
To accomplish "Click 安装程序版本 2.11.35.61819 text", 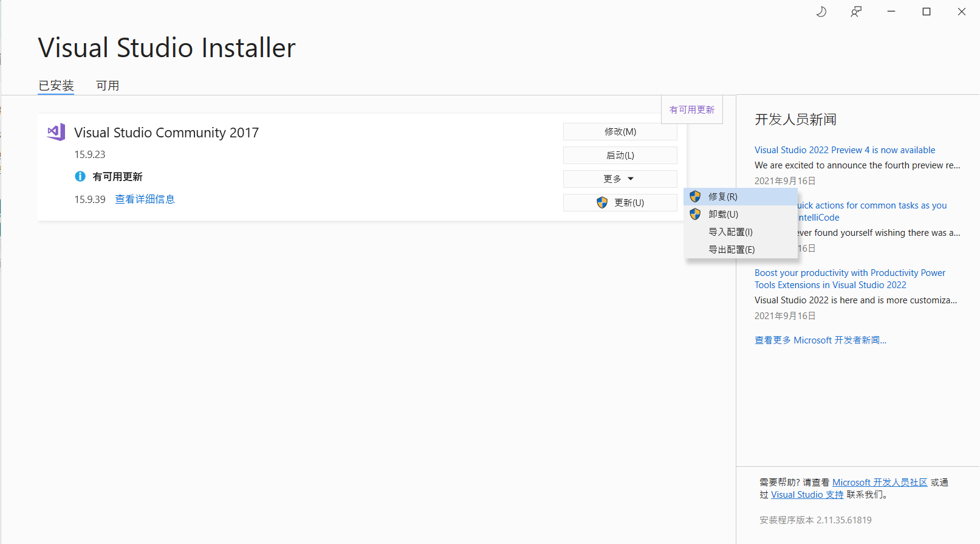I will pyautogui.click(x=815, y=520).
